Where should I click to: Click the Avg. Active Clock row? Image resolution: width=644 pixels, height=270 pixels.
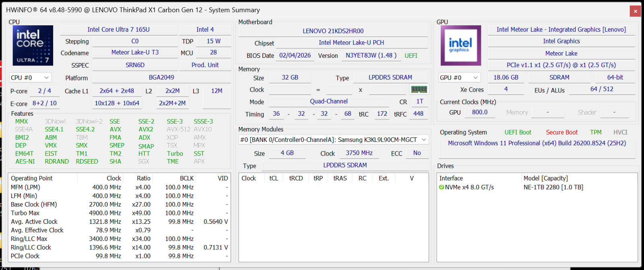tap(119, 222)
